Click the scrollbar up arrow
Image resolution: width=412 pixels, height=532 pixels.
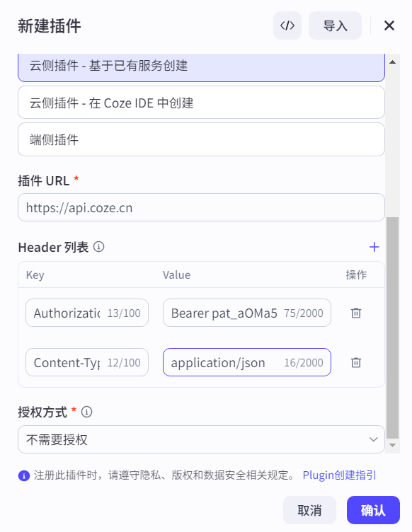[393, 62]
